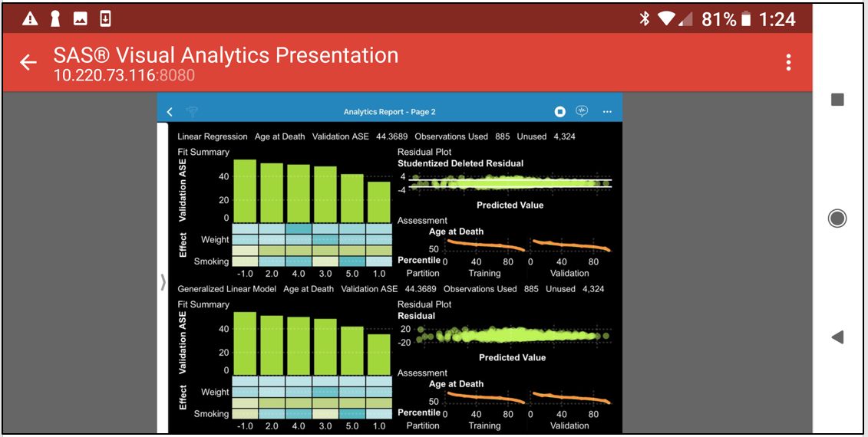868x437 pixels.
Task: Tap the Bluetooth status icon
Action: pyautogui.click(x=645, y=19)
